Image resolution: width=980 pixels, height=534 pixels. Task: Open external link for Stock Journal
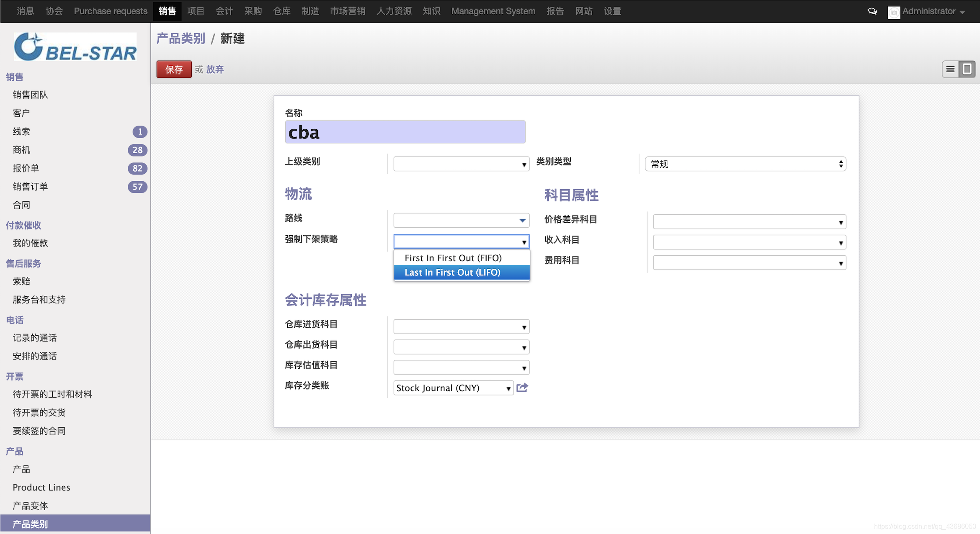pyautogui.click(x=522, y=388)
